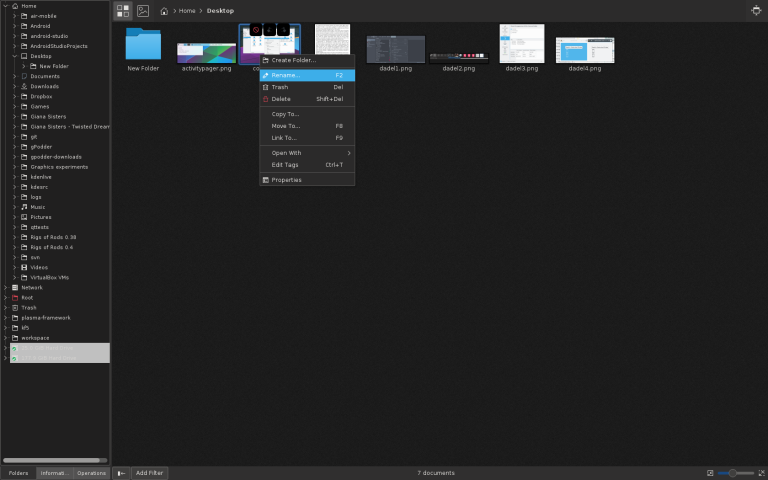The height and width of the screenshot is (480, 768).
Task: Expand the Pictures folder in the tree
Action: coord(15,217)
